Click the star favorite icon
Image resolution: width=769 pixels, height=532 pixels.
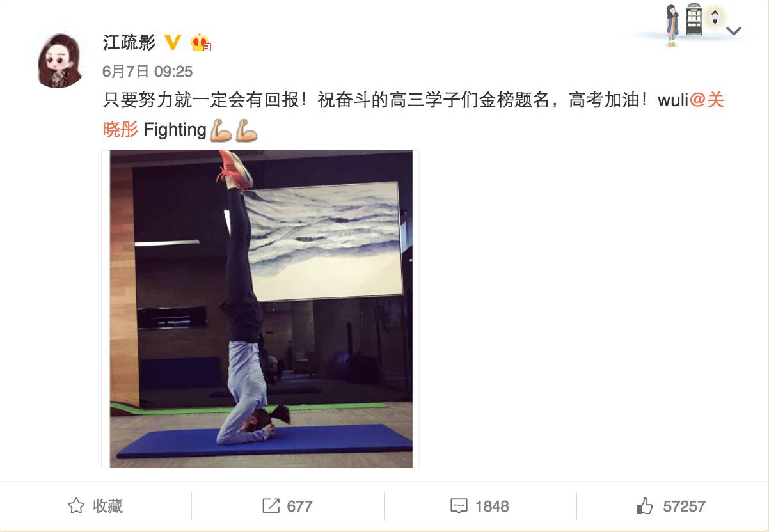[76, 506]
